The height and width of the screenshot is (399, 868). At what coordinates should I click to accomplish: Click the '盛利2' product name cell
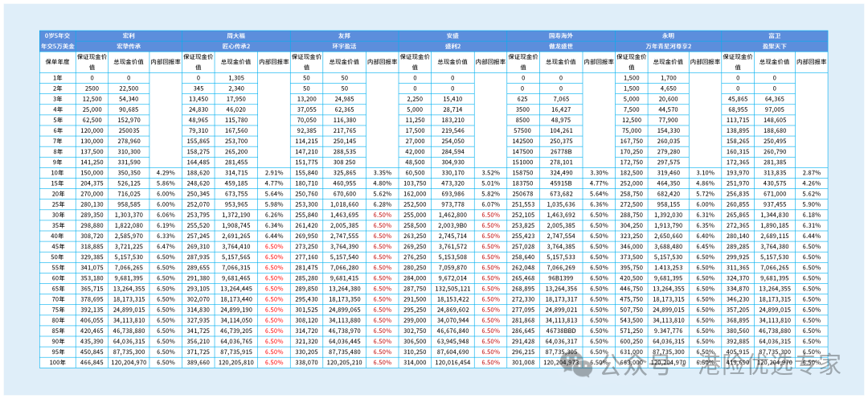click(x=452, y=45)
